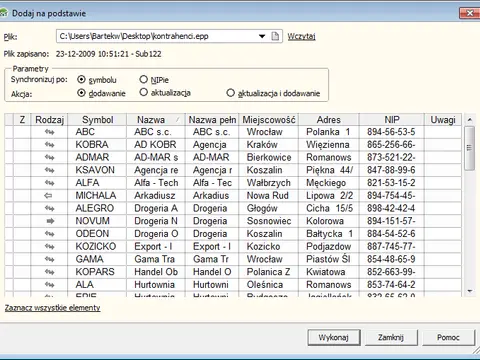Tick the Z checkbox cell for KOBRA row
The image size is (480, 360).
coord(22,145)
